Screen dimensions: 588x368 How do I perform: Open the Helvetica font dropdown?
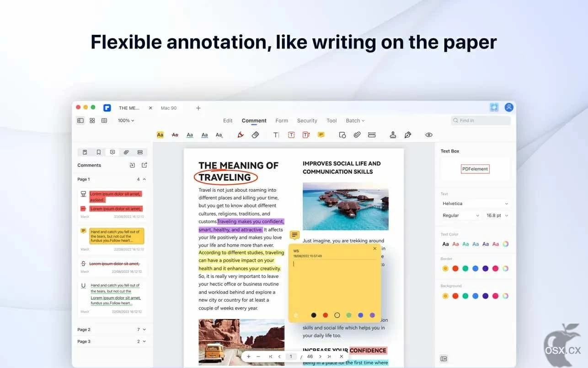[x=476, y=203]
